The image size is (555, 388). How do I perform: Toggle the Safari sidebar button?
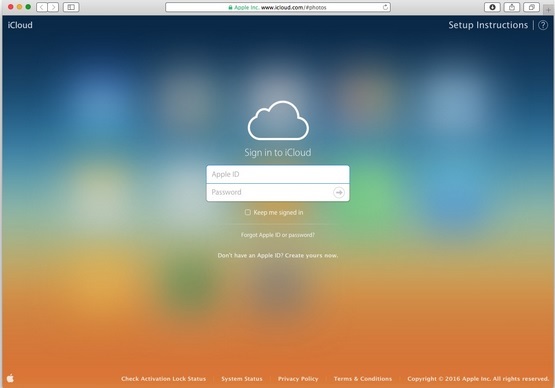71,7
